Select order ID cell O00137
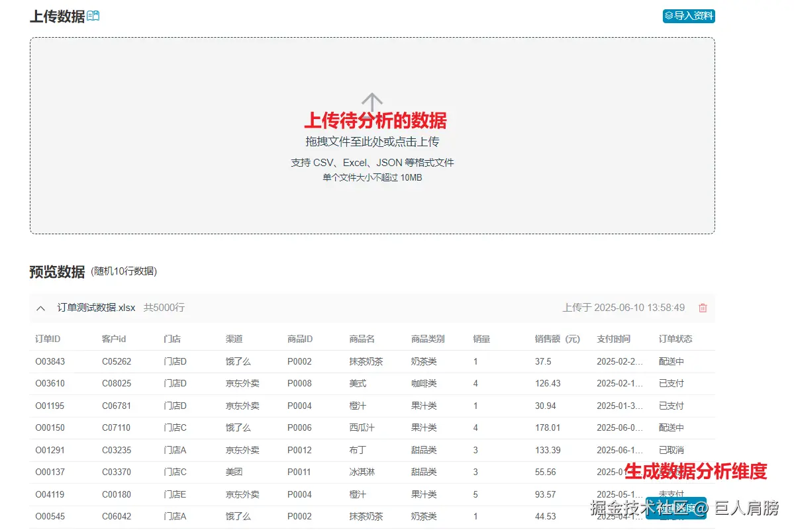The image size is (794, 532). pos(50,472)
